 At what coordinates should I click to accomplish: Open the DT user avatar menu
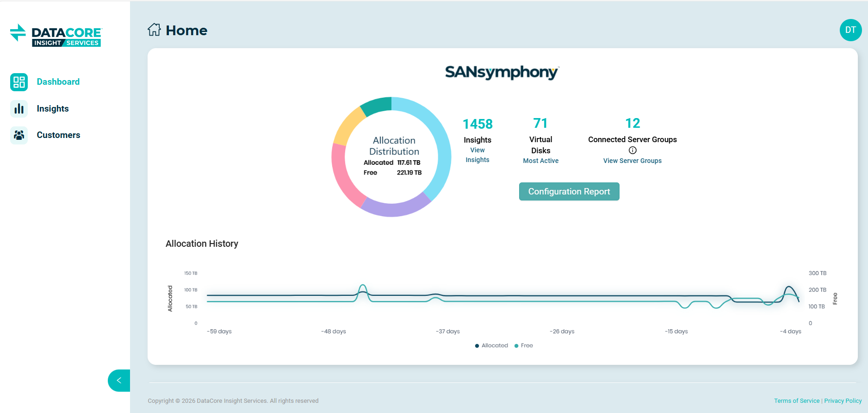click(850, 30)
